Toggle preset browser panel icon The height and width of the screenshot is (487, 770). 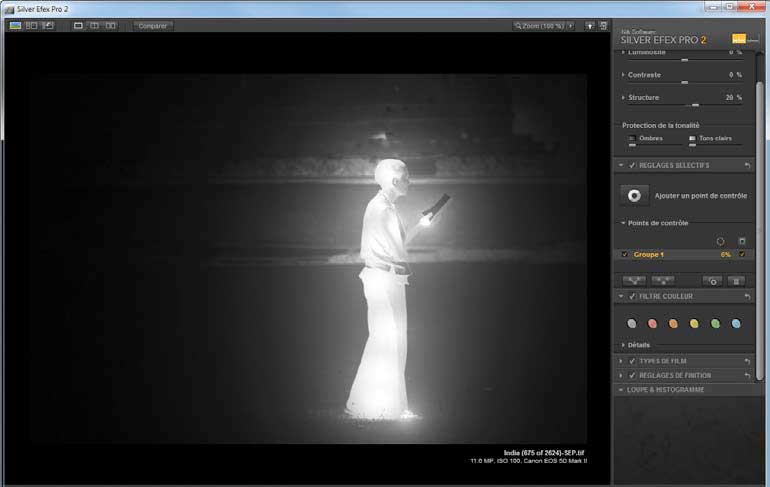(x=31, y=26)
